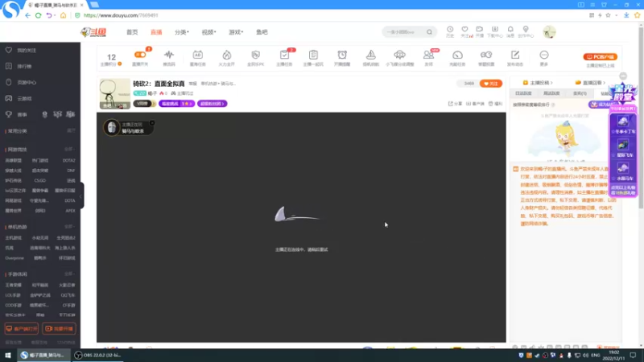Open the user avatar in the header
This screenshot has width=644, height=362.
(x=549, y=31)
